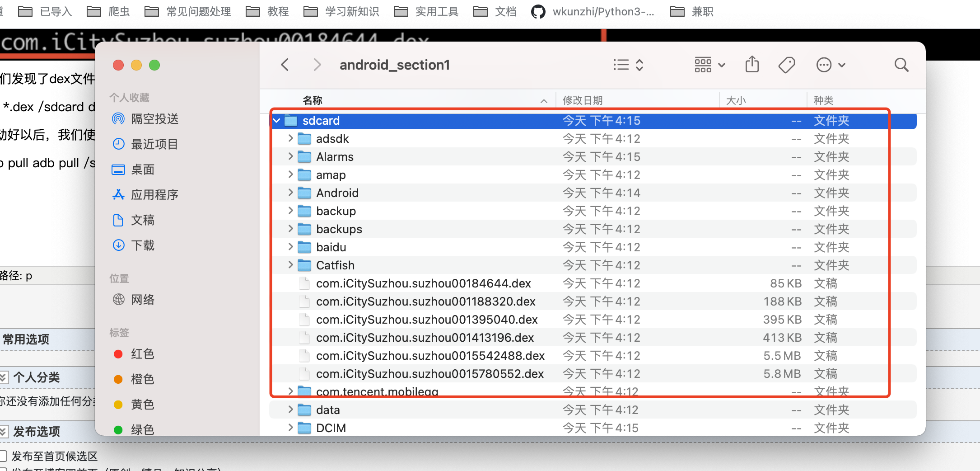Image resolution: width=980 pixels, height=471 pixels.
Task: Click the Tags icon in Finder toolbar
Action: 787,65
